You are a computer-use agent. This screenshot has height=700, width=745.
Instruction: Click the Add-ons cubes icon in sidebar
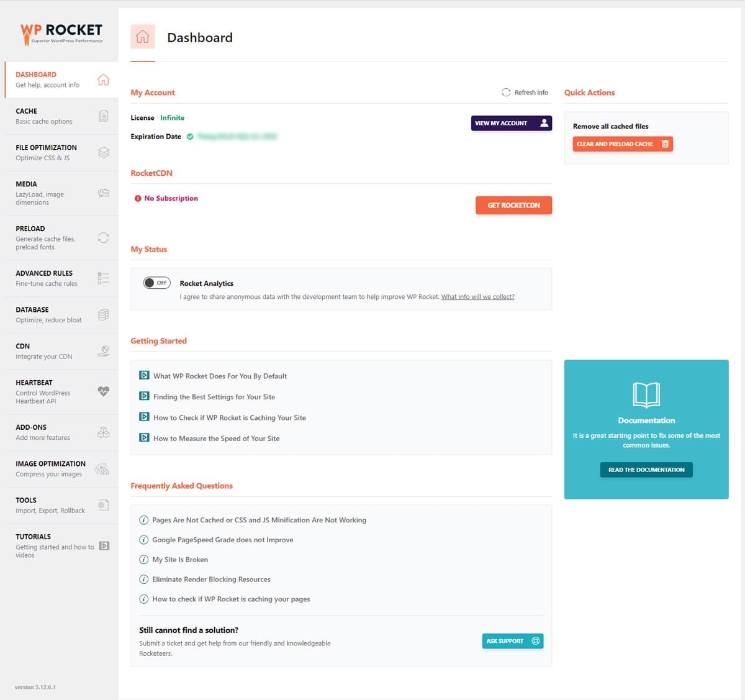[104, 432]
